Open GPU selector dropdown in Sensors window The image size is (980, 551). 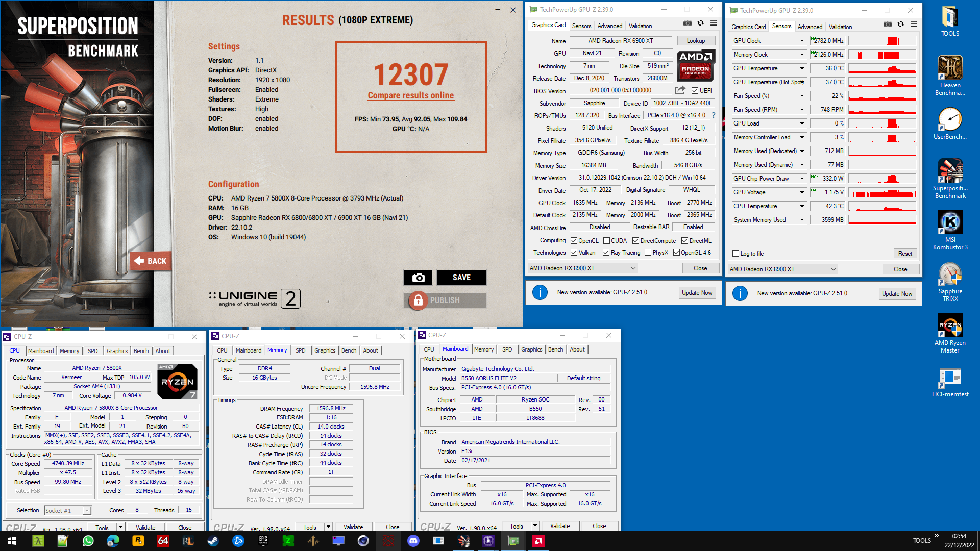(x=782, y=269)
